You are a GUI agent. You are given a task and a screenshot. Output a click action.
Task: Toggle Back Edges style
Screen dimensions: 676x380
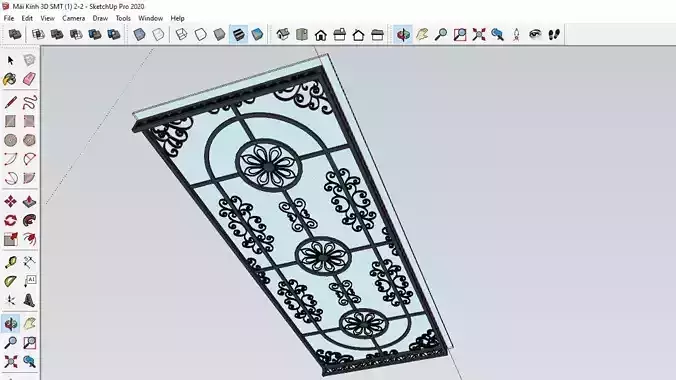click(158, 34)
